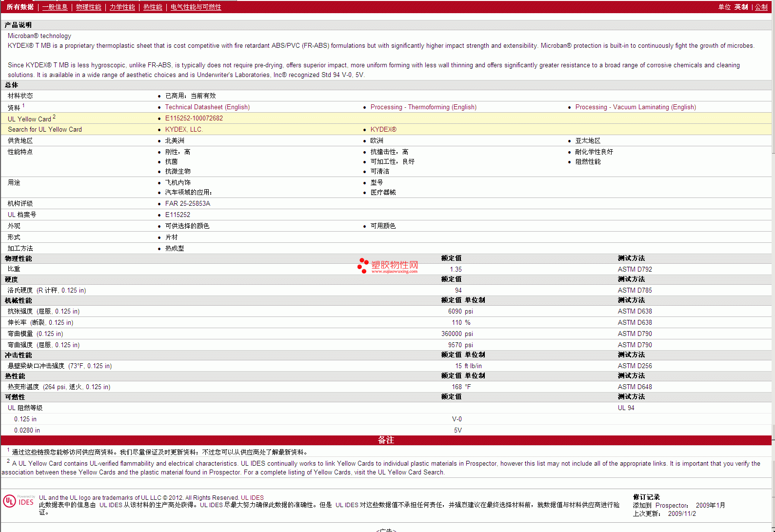This screenshot has width=775, height=532.
Task: Click the 阻燃性能 feature
Action: [x=588, y=161]
